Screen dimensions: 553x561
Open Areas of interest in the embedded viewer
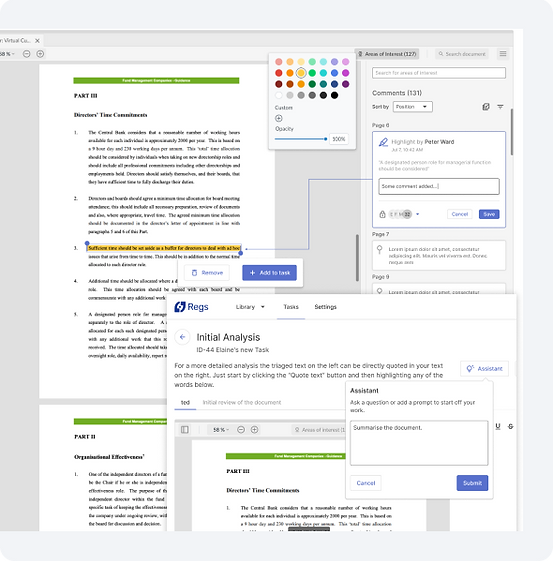click(318, 430)
